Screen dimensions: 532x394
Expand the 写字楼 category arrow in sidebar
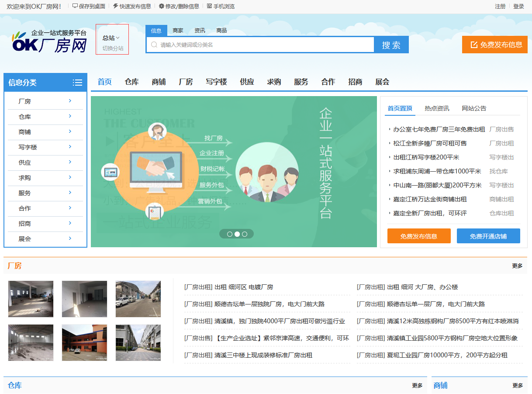(x=70, y=147)
